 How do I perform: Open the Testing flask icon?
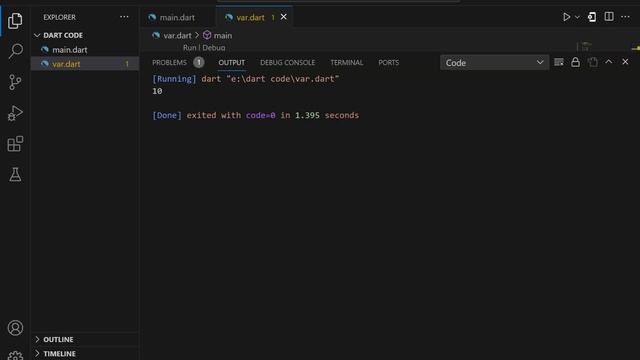15,175
